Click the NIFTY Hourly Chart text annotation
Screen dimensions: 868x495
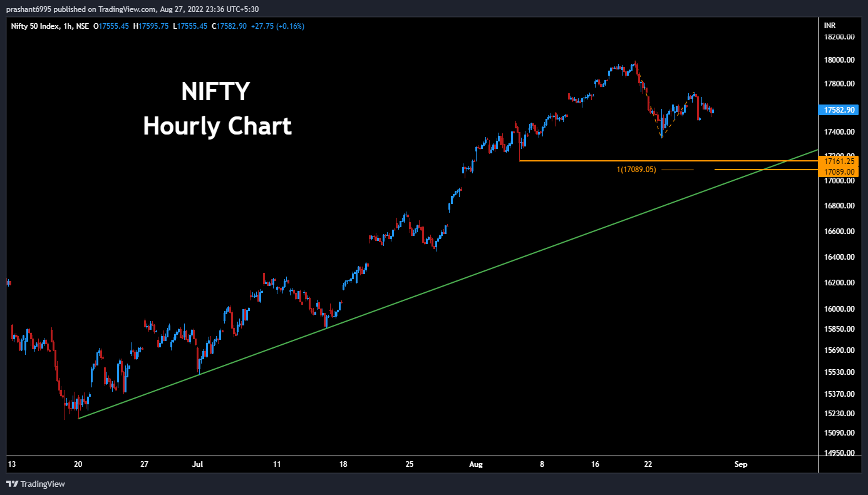(x=217, y=109)
